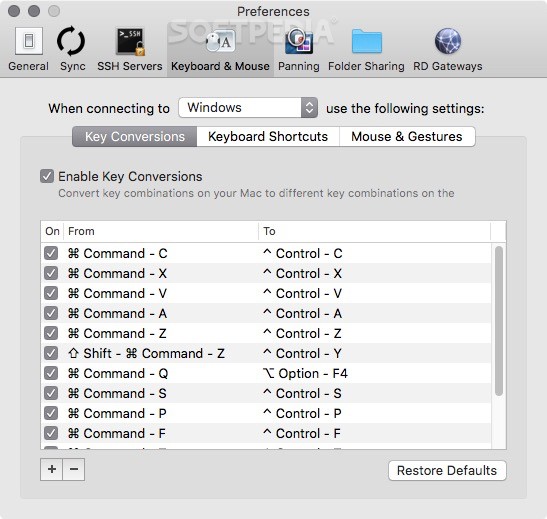Open the Sync preferences pane

point(72,49)
